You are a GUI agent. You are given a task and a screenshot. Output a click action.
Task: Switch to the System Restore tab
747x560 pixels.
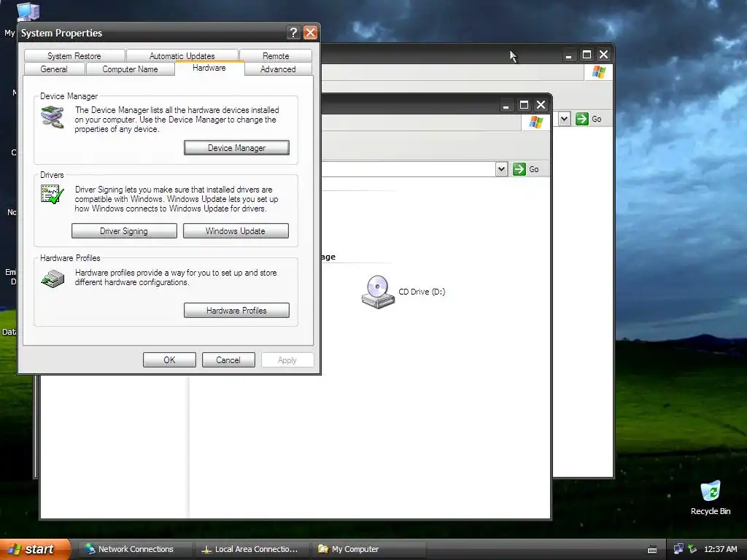pos(74,55)
